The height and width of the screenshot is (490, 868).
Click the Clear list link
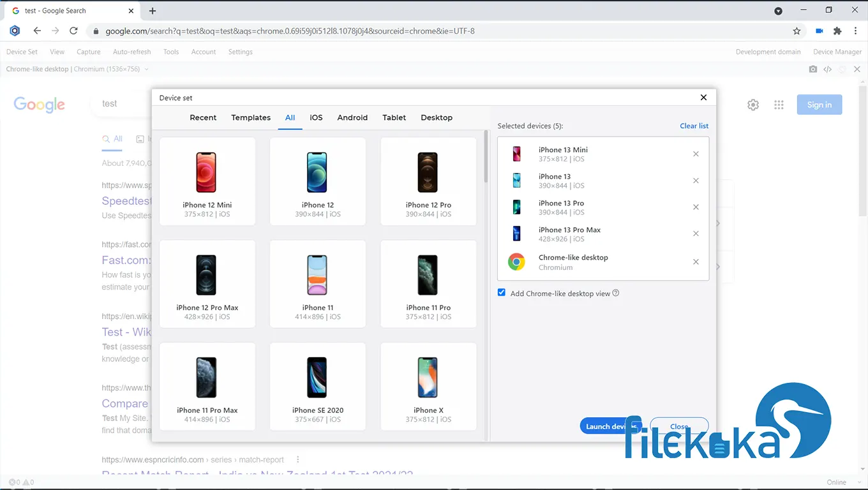[694, 126]
